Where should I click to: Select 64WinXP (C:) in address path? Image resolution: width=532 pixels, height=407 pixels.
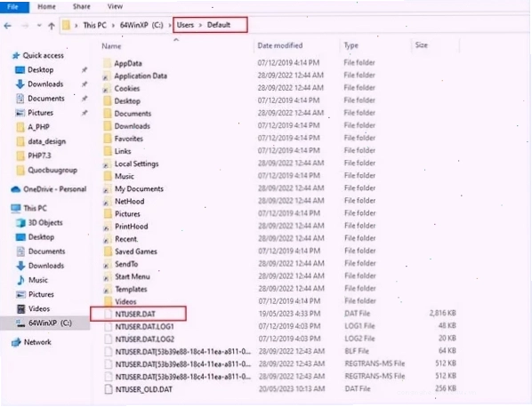tap(141, 25)
